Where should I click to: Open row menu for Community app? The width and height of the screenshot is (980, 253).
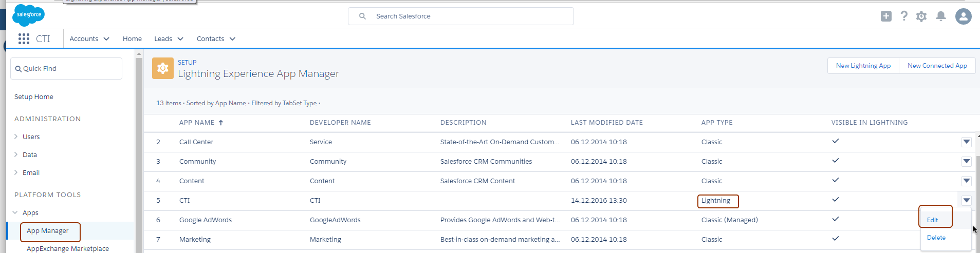click(967, 162)
